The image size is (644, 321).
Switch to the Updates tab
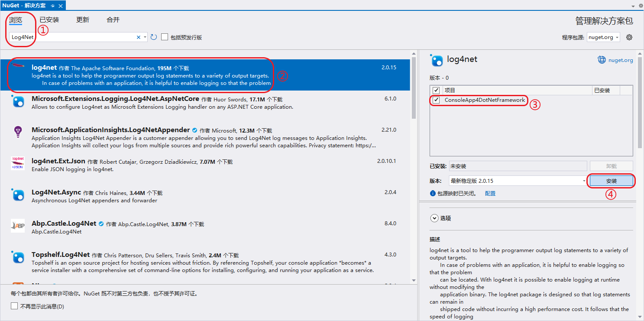coord(83,20)
